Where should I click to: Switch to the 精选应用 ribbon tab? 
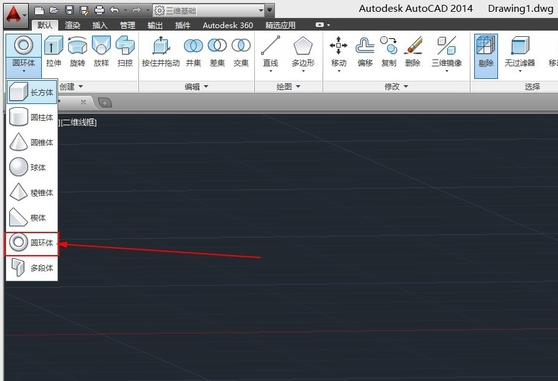point(280,25)
